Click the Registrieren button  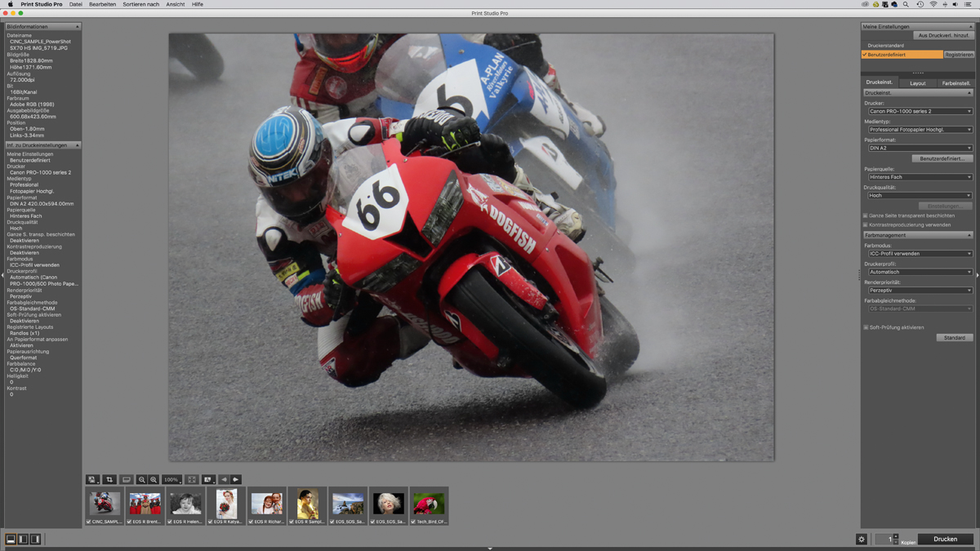(959, 55)
